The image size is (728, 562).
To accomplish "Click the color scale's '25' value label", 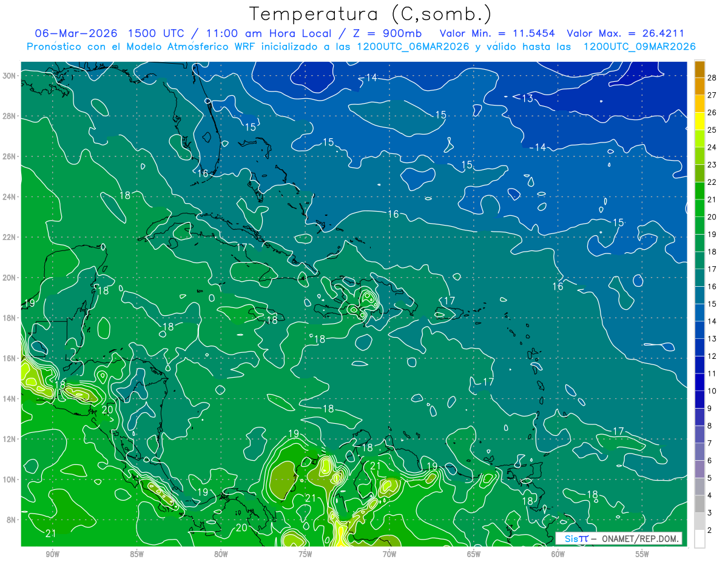I will pos(712,130).
